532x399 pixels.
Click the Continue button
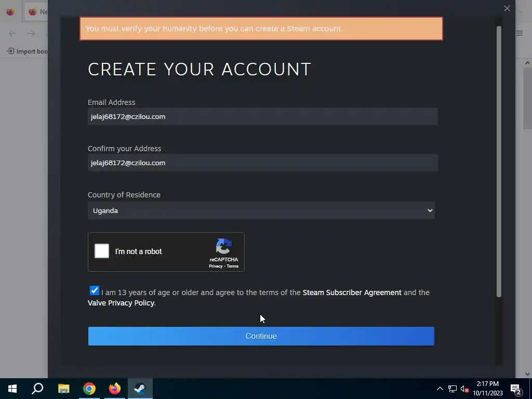[261, 336]
